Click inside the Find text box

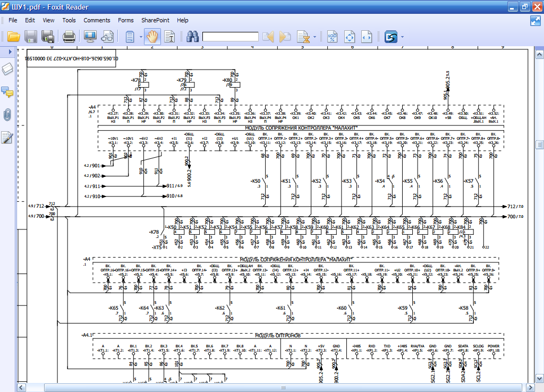coord(230,37)
